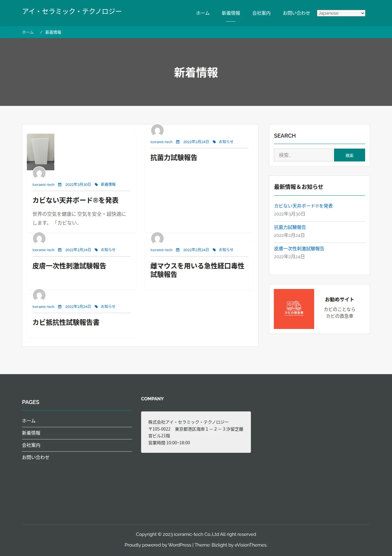
Task: Click the tag icon beside 新着情報 category
Action: tap(96, 185)
